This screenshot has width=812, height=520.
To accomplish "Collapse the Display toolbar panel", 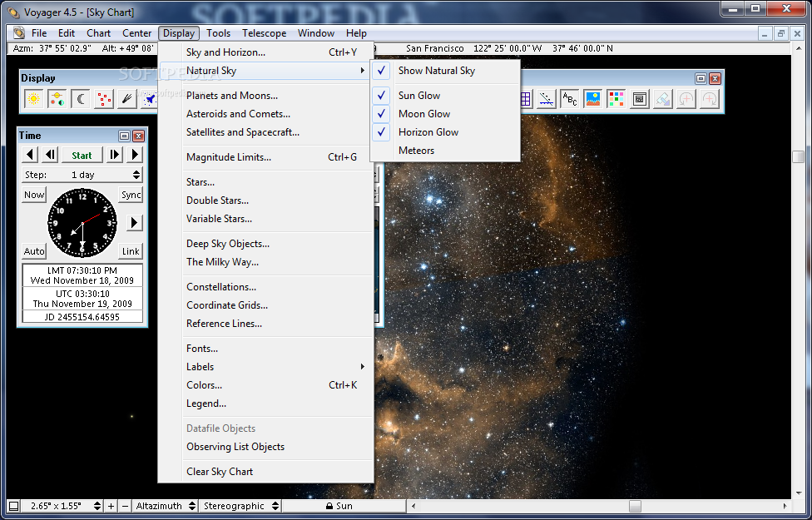I will tap(701, 79).
